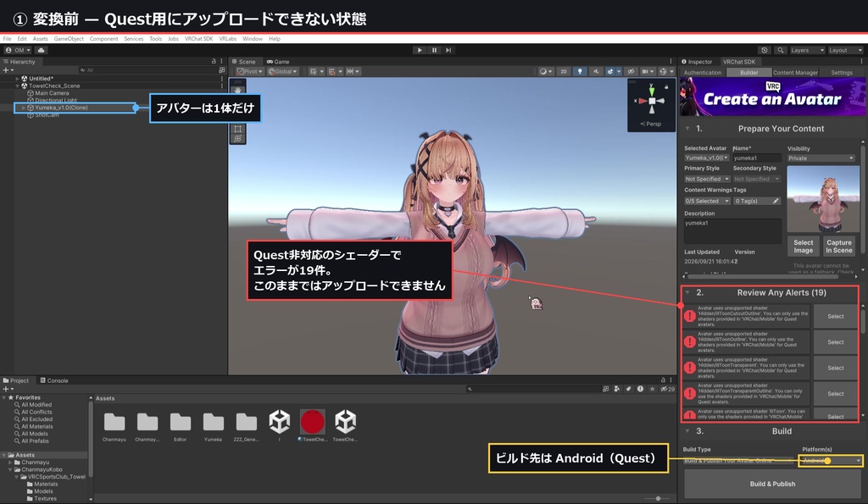Open the Tools menu

coord(156,39)
